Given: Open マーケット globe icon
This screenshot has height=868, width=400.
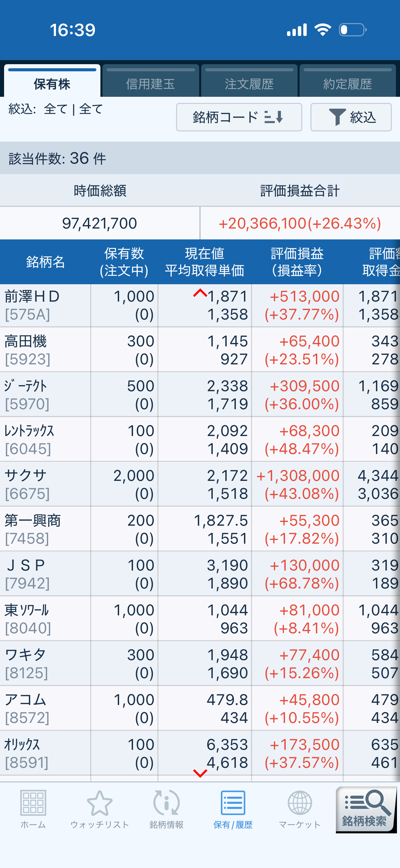Looking at the screenshot, I should pyautogui.click(x=300, y=803).
